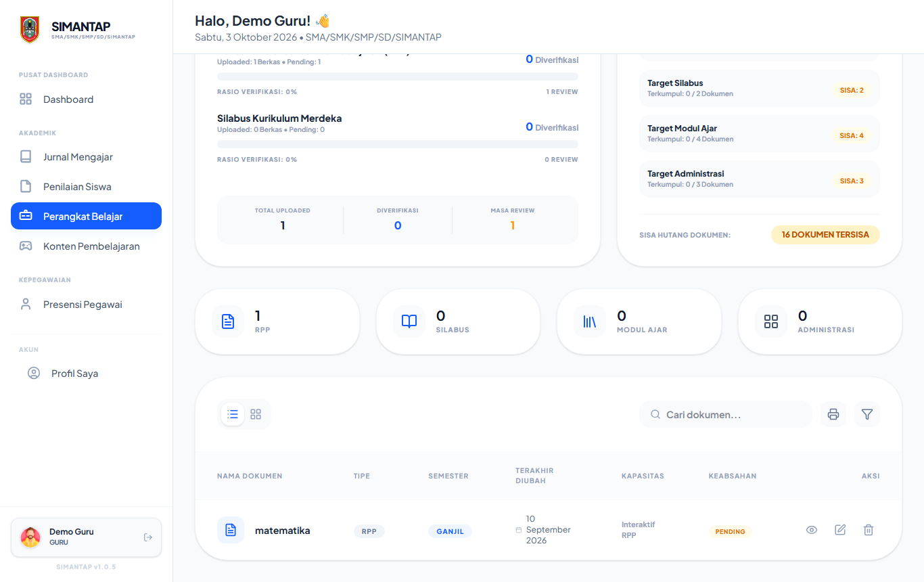Click KEABSAHAN column header

coord(733,476)
